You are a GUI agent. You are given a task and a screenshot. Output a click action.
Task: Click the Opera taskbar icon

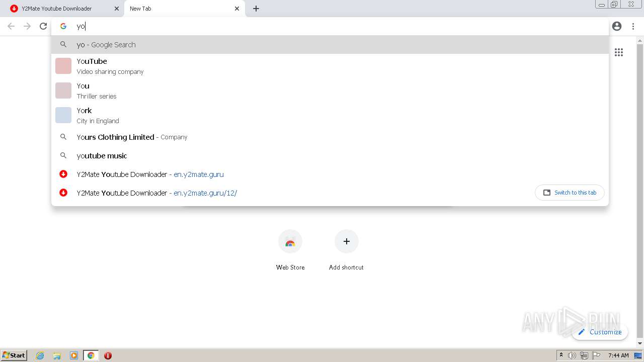coord(108,355)
